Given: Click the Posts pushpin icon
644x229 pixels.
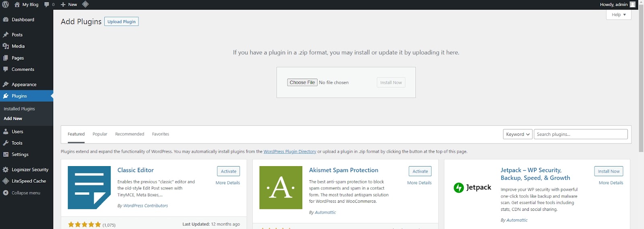Looking at the screenshot, I should pos(6,35).
